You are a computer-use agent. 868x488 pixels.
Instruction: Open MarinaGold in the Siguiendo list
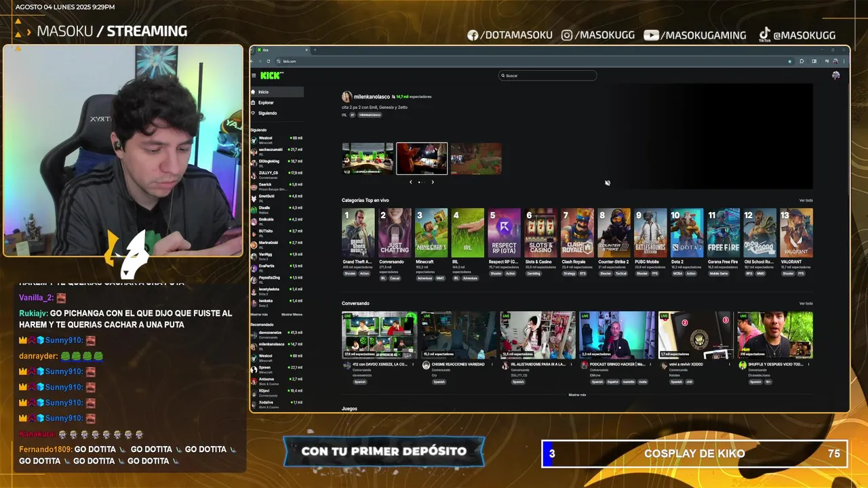(277, 244)
